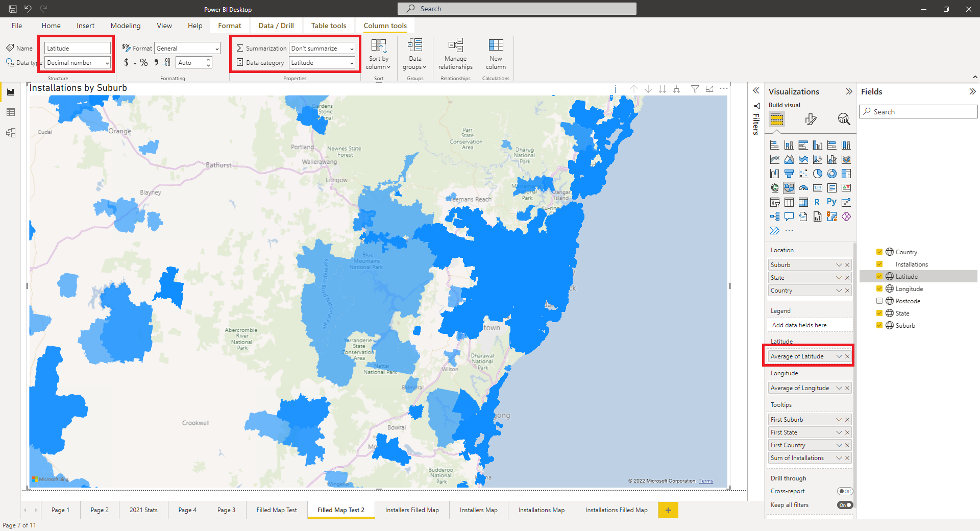Viewport: 980px width, 531px height.
Task: Select the Map globe visualization icon
Action: pos(775,188)
